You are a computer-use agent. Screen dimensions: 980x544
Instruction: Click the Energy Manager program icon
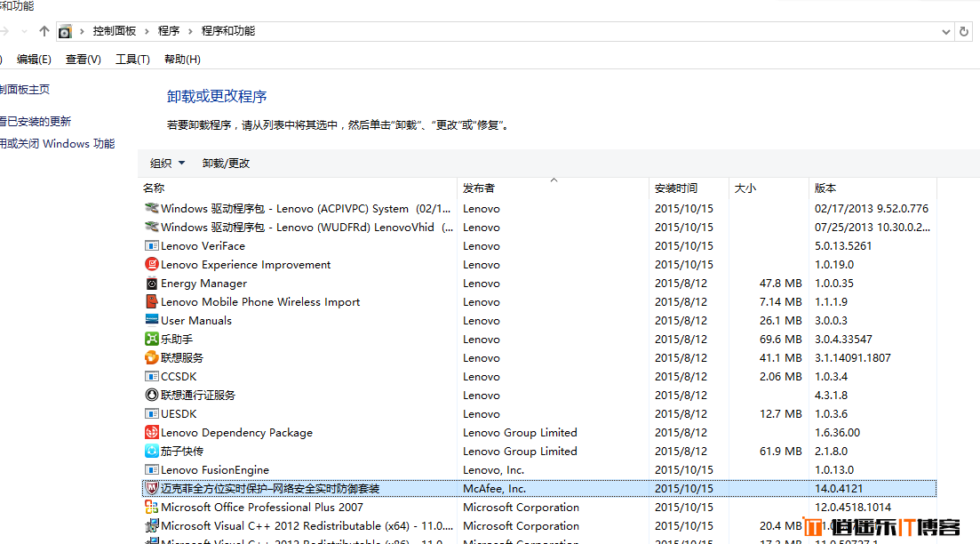pyautogui.click(x=151, y=284)
